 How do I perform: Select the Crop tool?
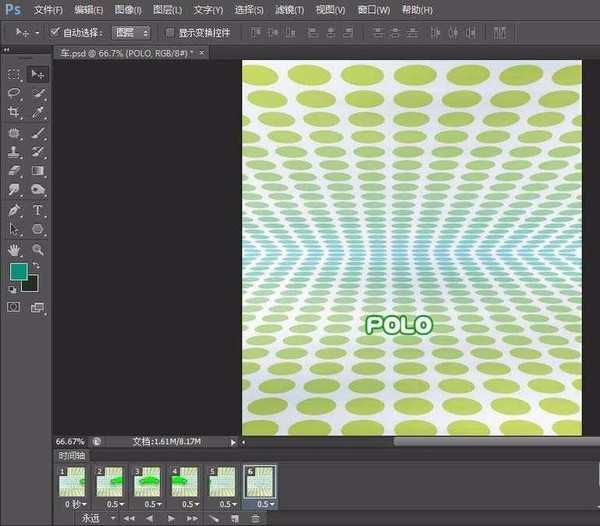tap(14, 113)
